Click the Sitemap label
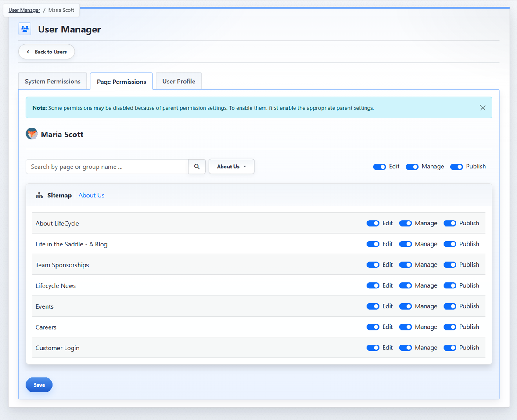Image resolution: width=517 pixels, height=420 pixels. click(x=59, y=196)
